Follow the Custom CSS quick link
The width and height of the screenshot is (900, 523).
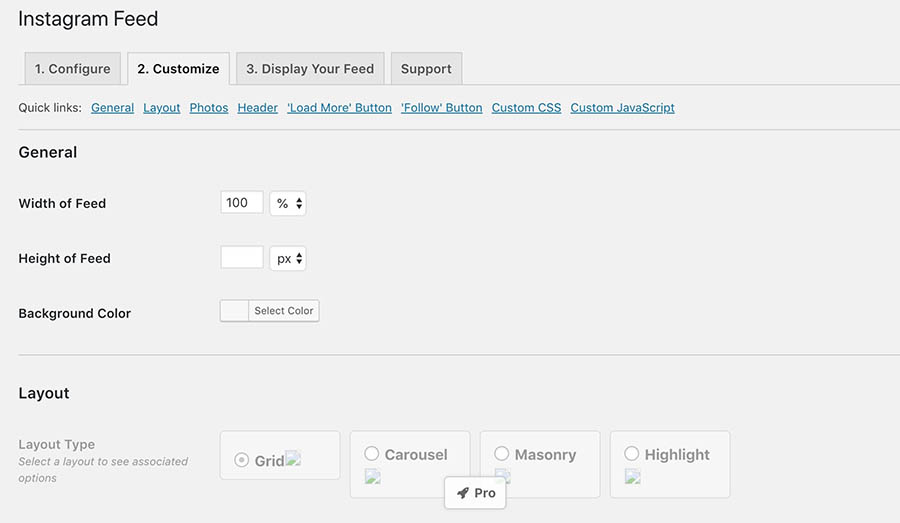click(x=526, y=108)
